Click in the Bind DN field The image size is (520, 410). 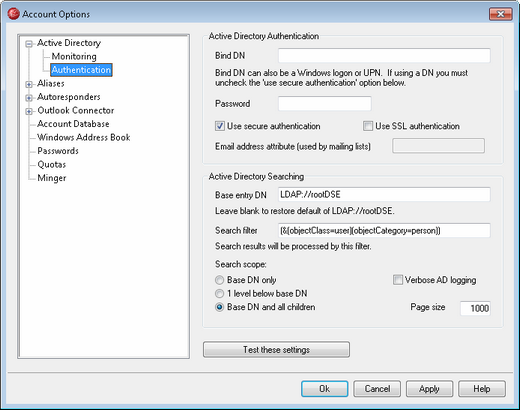click(384, 56)
